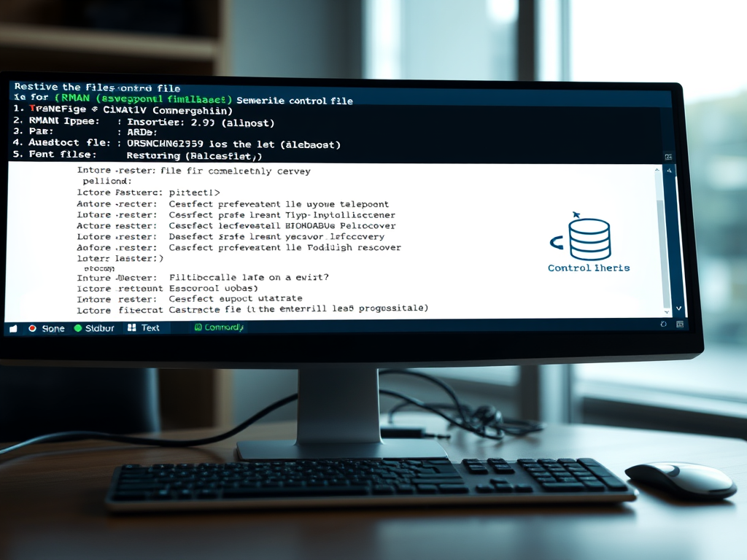Click line 'Ictore retteunt Esscorool uobas)'
The height and width of the screenshot is (560, 747).
point(167,289)
